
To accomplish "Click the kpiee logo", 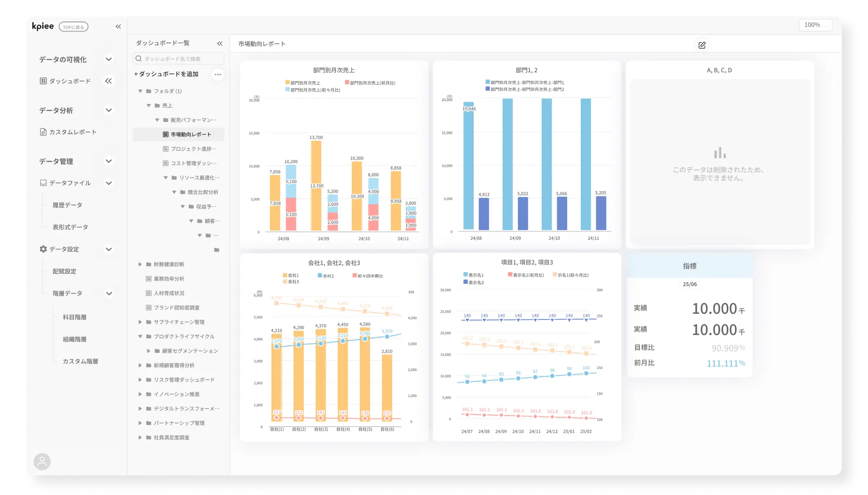I will (x=43, y=26).
